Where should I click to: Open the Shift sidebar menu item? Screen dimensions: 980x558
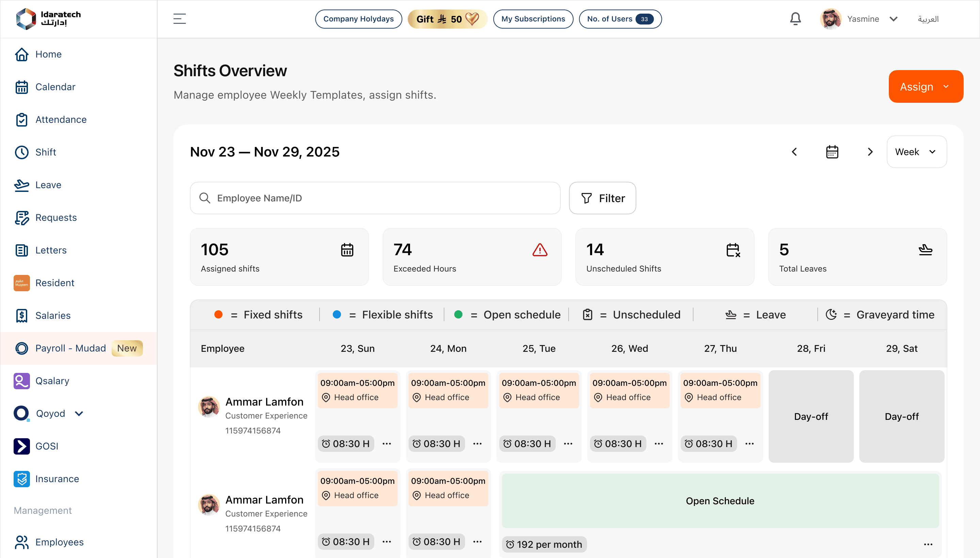(x=45, y=152)
